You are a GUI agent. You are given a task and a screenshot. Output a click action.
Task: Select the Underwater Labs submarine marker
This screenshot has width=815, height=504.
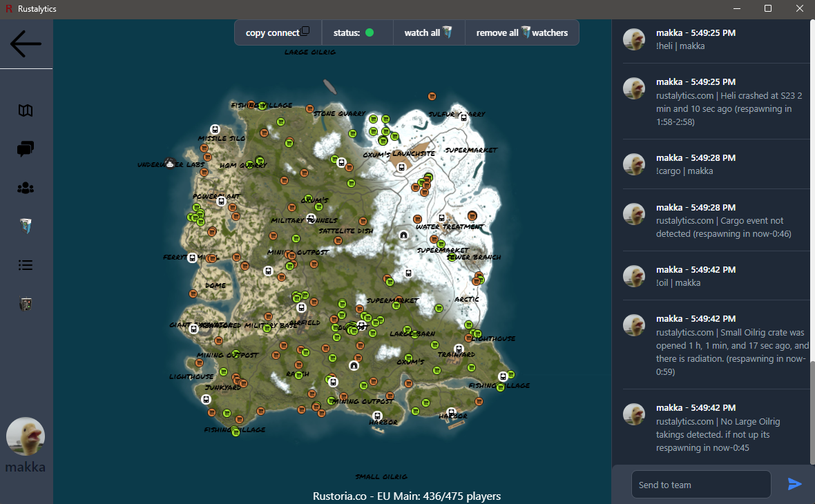(x=170, y=163)
